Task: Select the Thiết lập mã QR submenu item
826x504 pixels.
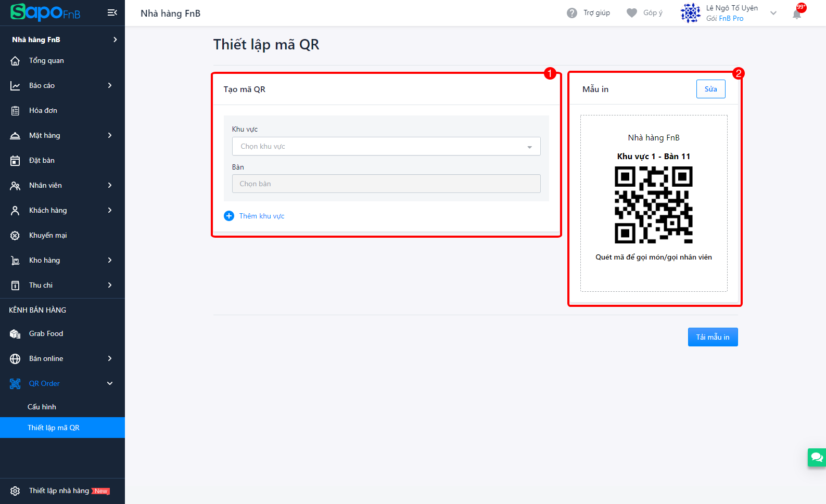Action: click(x=62, y=428)
